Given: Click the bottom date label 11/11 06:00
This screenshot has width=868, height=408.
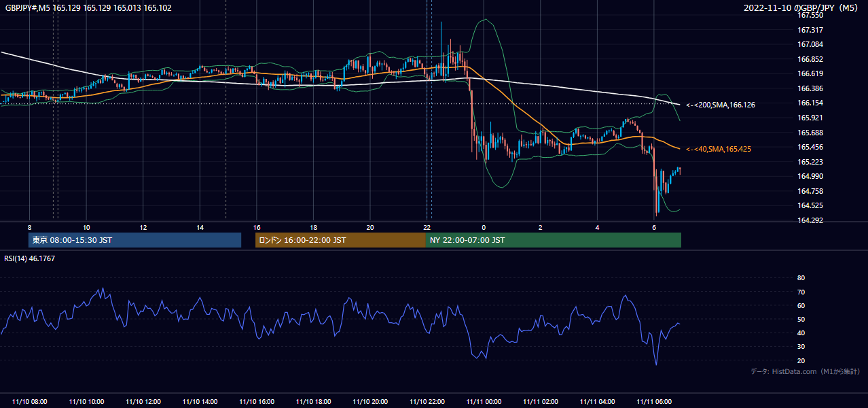Looking at the screenshot, I should 654,402.
